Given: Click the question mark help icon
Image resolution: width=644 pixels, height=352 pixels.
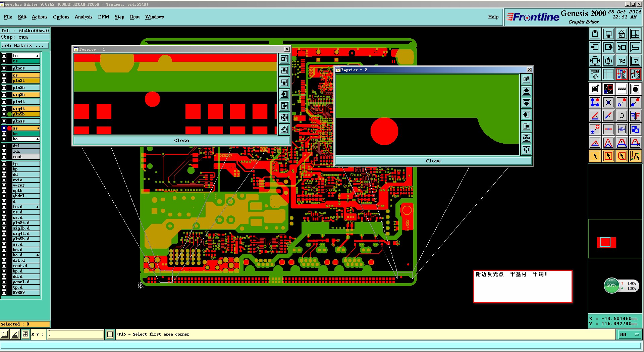Looking at the screenshot, I should click(x=635, y=61).
